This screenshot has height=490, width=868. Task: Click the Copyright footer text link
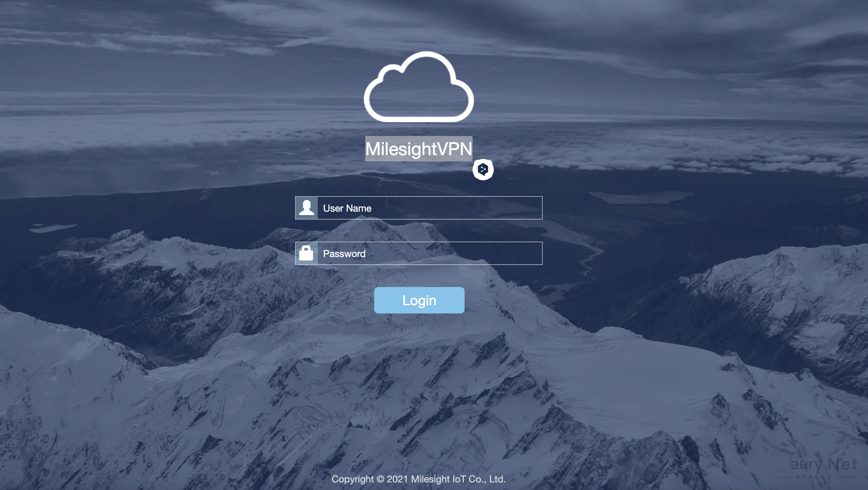(x=419, y=479)
